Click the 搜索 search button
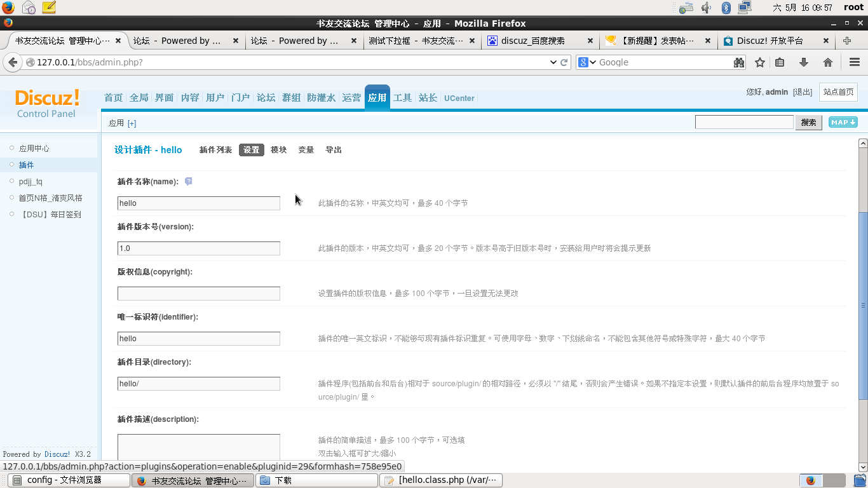 pyautogui.click(x=808, y=121)
